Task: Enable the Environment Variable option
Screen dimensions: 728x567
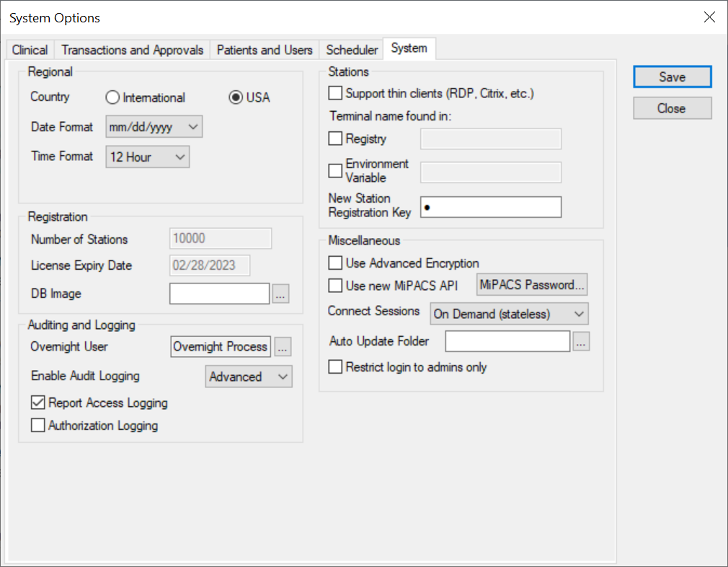Action: tap(335, 171)
